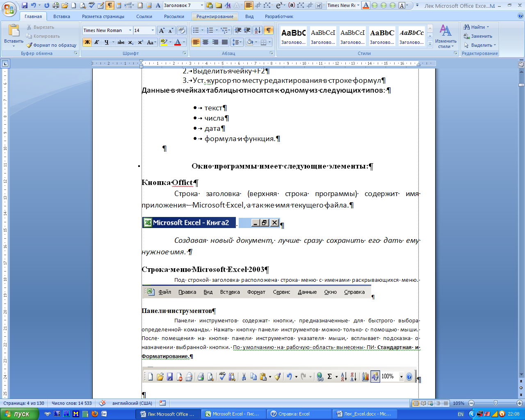Open the line spacing dropdown
Image resolution: width=525 pixels, height=420 pixels.
(237, 42)
